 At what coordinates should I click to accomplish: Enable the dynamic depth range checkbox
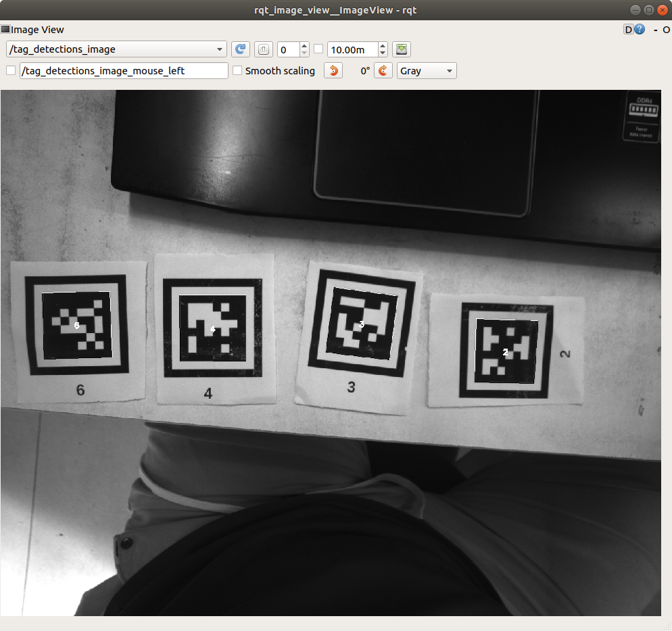point(318,49)
